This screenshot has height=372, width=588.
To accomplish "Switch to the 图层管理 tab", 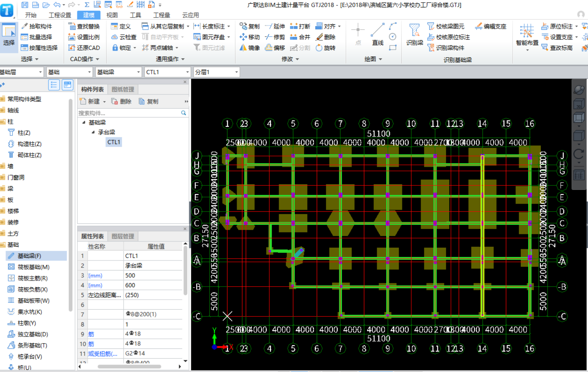I will [x=123, y=236].
